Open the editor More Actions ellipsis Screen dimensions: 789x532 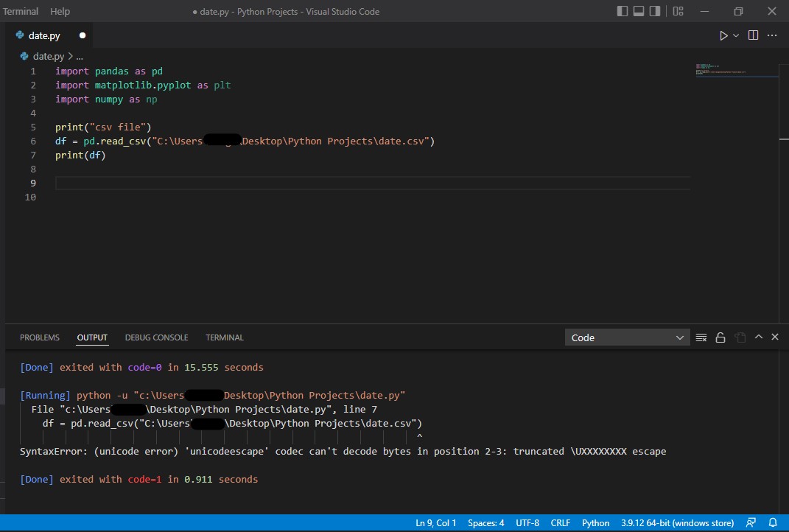[773, 35]
